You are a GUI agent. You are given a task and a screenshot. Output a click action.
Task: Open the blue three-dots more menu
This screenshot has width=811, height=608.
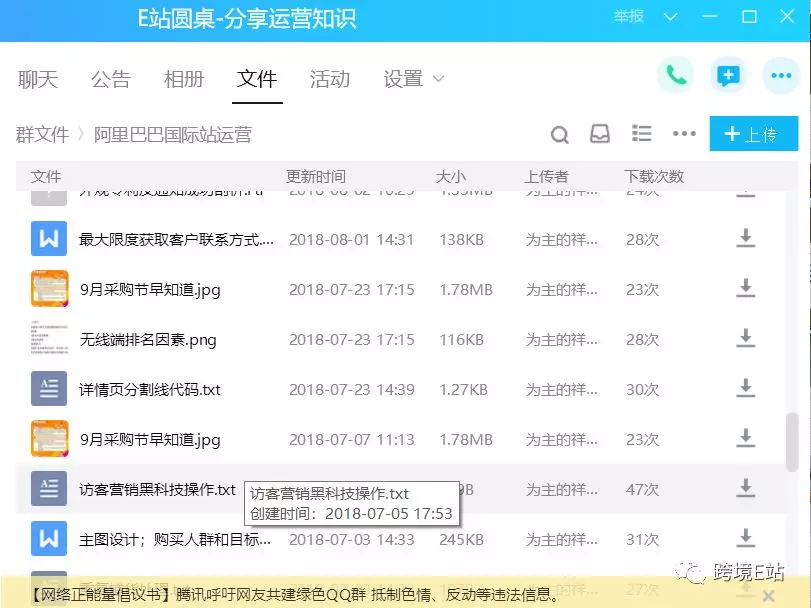[x=780, y=76]
